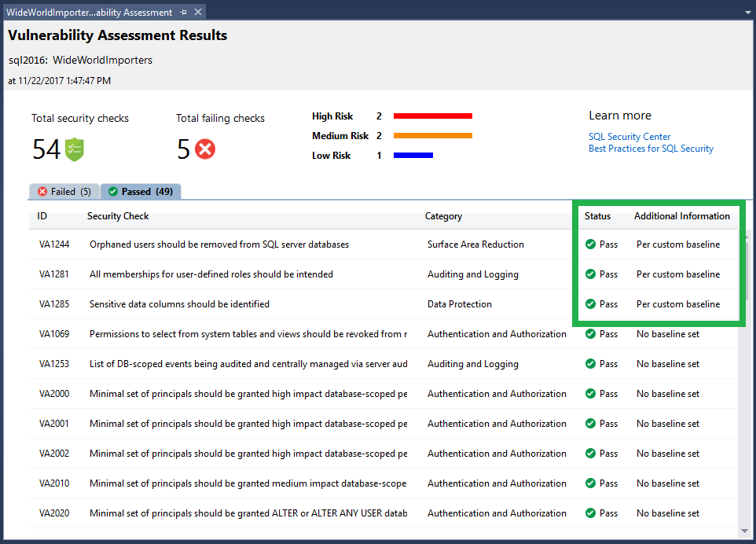Click the red error icon beside failing count 5
This screenshot has width=756, height=544.
coord(204,149)
